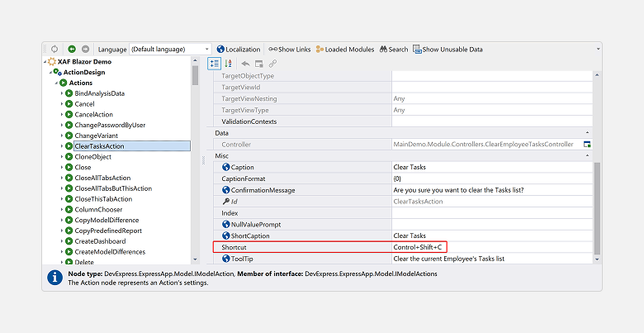Click the green back navigation arrow
644x333 pixels.
click(72, 50)
